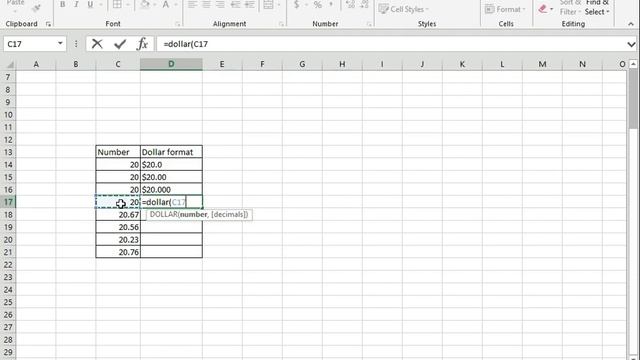
Task: Select the cell showing $20.0
Action: (171, 164)
